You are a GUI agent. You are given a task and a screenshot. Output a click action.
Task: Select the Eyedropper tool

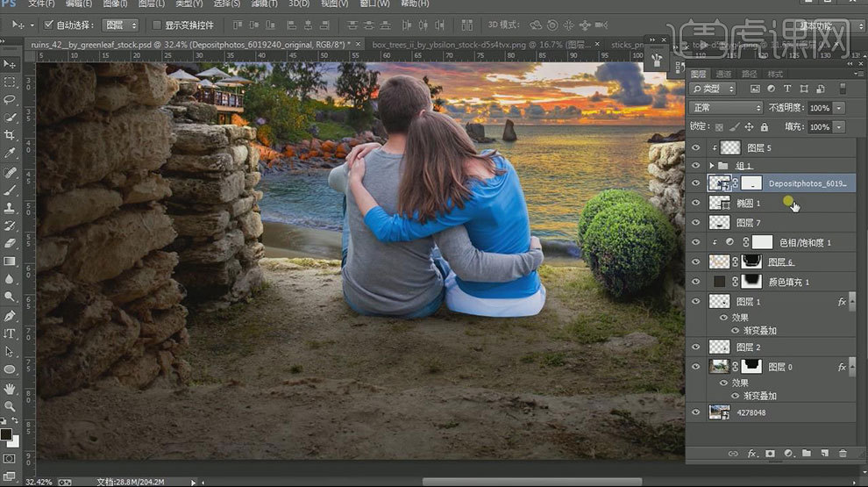tap(10, 153)
